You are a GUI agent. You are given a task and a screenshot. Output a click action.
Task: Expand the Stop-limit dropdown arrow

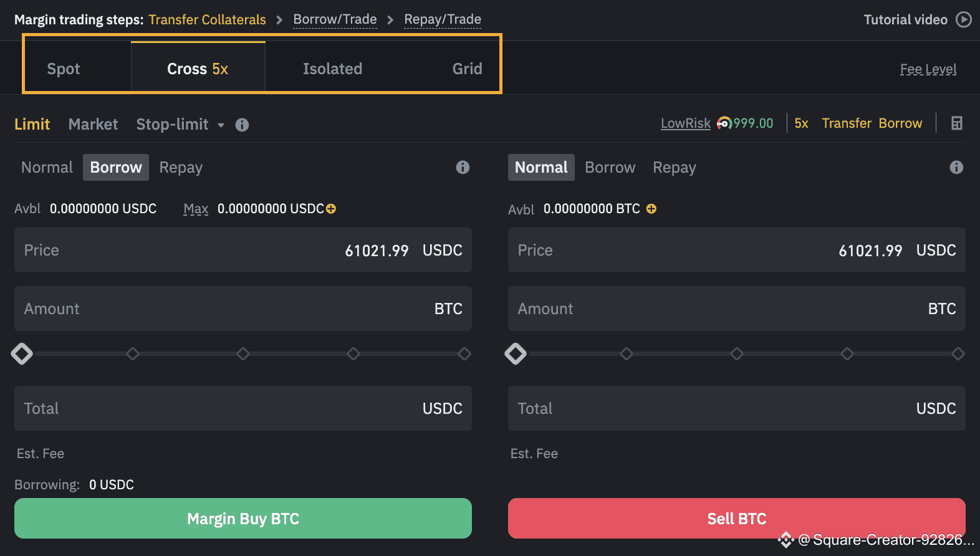coord(221,125)
